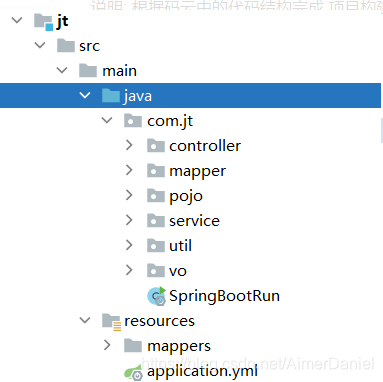383x382 pixels.
Task: Click the com.jt package icon
Action: [133, 121]
